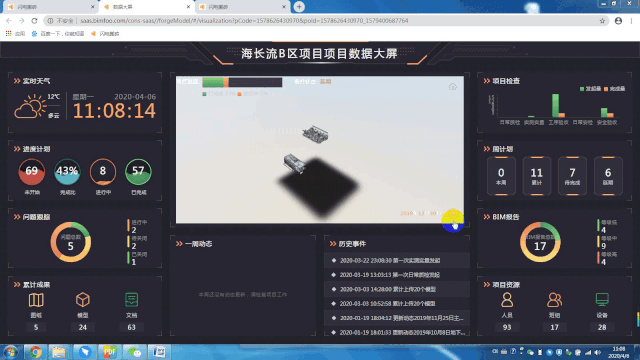Screen dimensions: 640x360
Task: Click the issue tracking donut showing 5
Action: (x=71, y=242)
